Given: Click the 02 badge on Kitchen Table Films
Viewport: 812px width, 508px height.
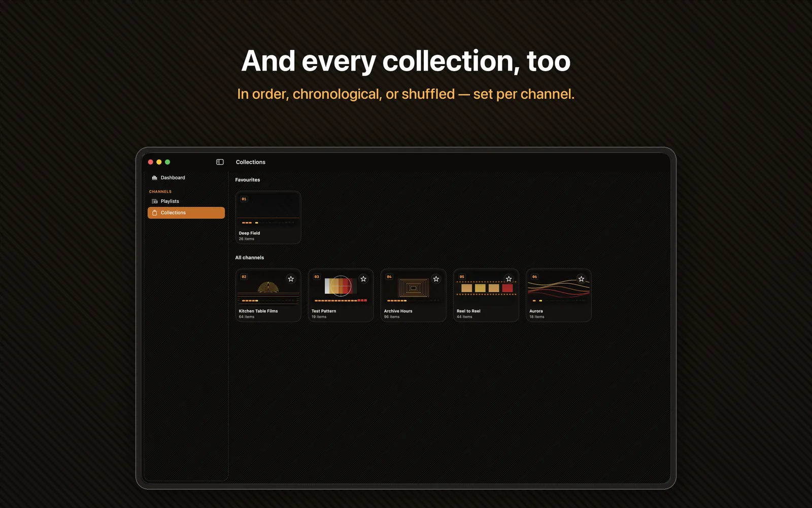Looking at the screenshot, I should coord(244,277).
